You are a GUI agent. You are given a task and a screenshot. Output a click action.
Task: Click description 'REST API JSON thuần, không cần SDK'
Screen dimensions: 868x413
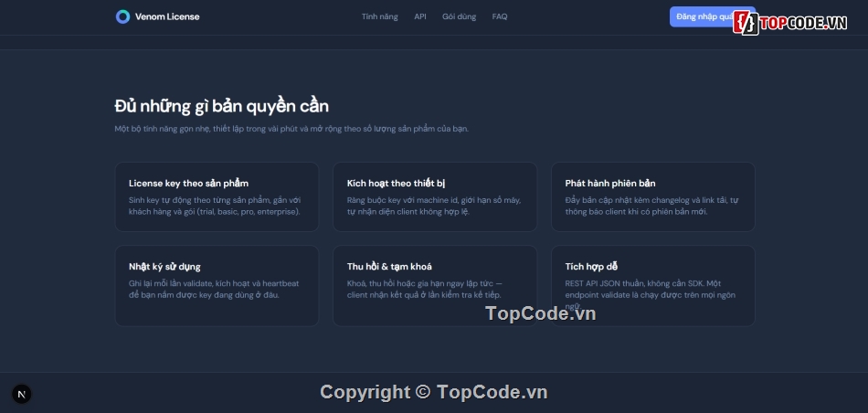[x=651, y=295]
